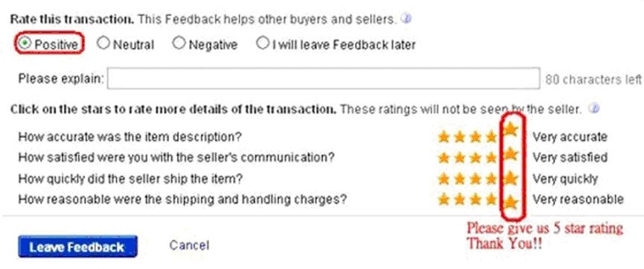
Task: Give item description five stars
Action: click(x=510, y=130)
